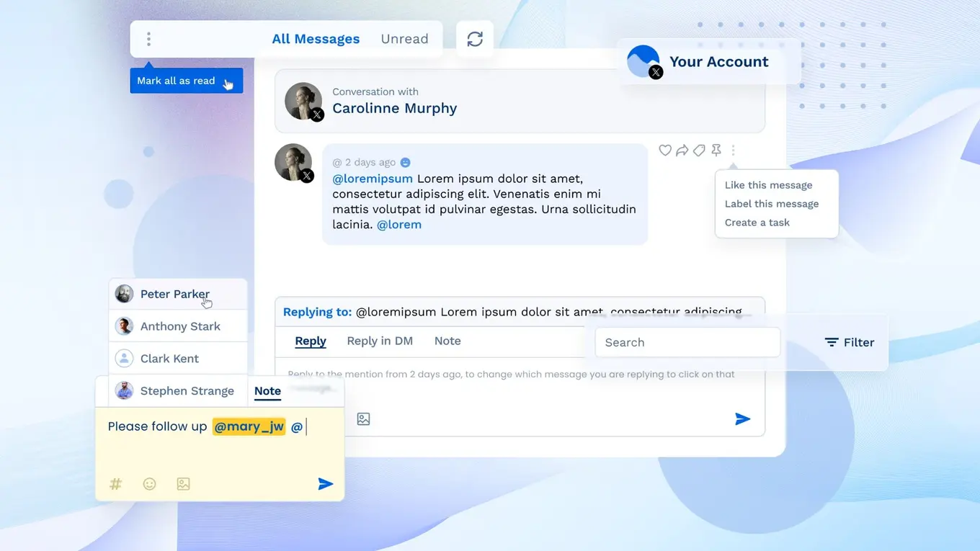Open the label tag icon on the message
The height and width of the screenshot is (551, 980).
coord(699,150)
